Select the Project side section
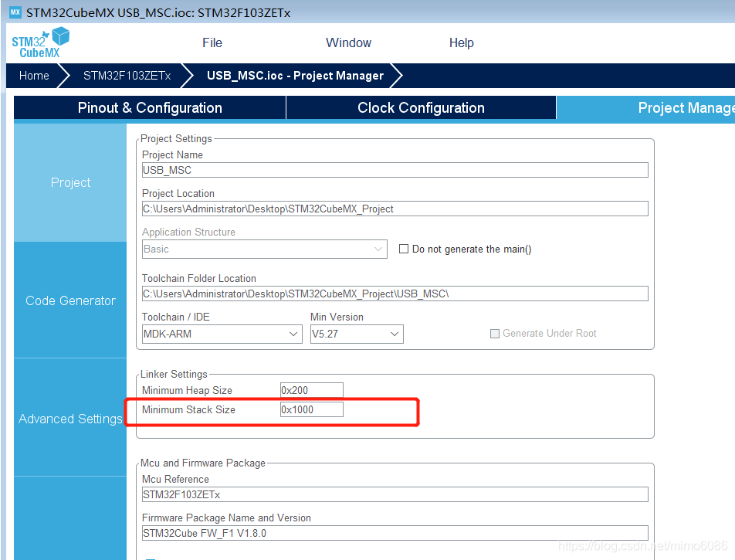 (x=70, y=182)
